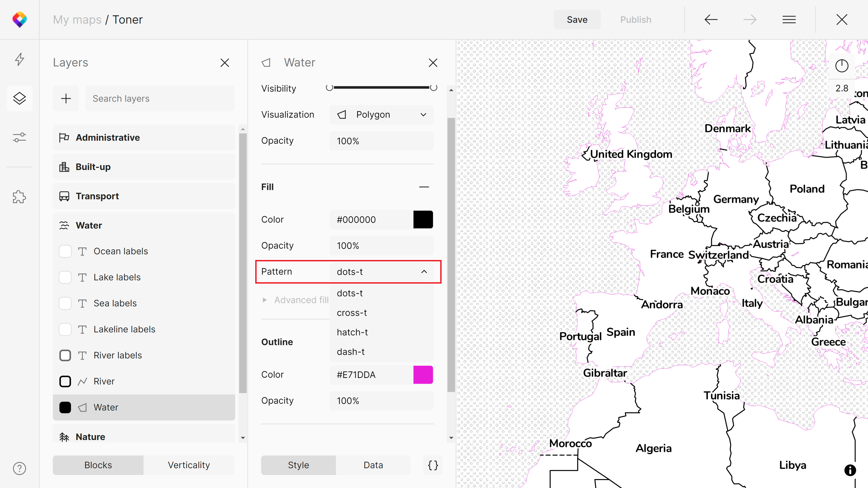Open the hamburger menu icon
The width and height of the screenshot is (868, 488).
789,20
